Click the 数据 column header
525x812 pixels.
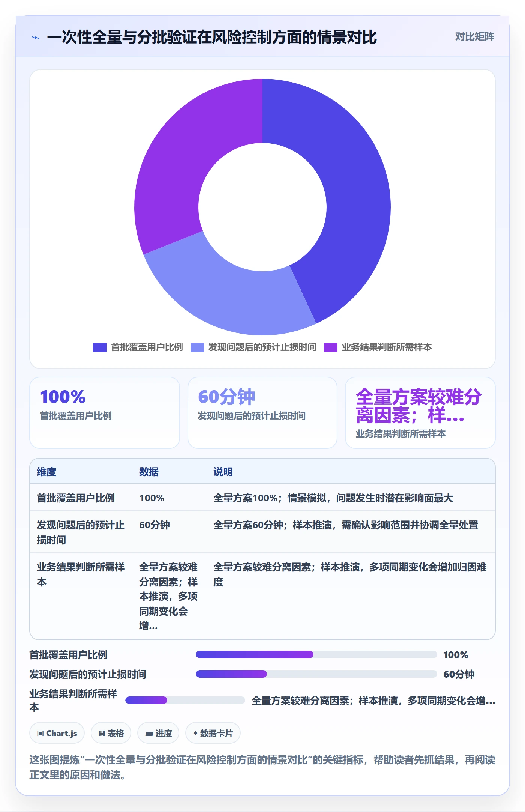pyautogui.click(x=149, y=472)
